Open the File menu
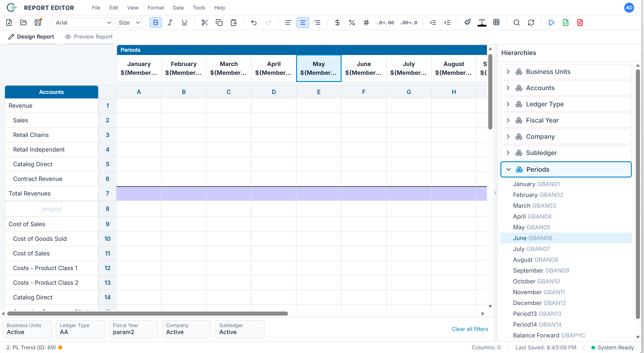 click(x=96, y=8)
